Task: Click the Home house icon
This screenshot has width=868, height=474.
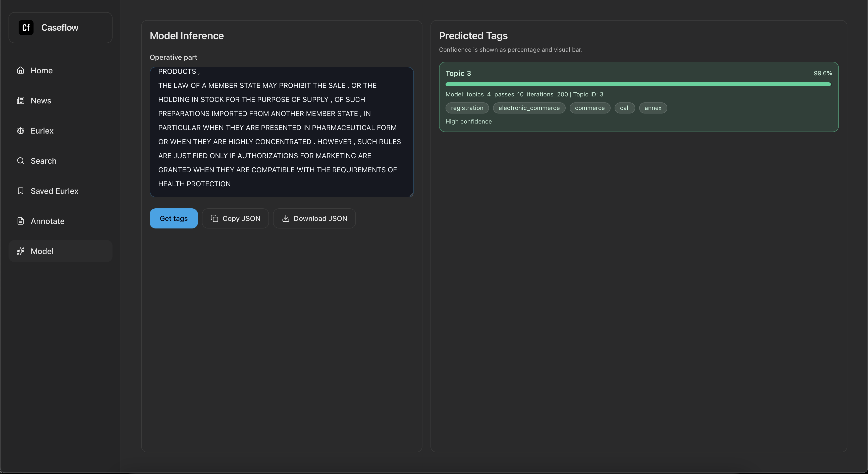Action: [21, 70]
